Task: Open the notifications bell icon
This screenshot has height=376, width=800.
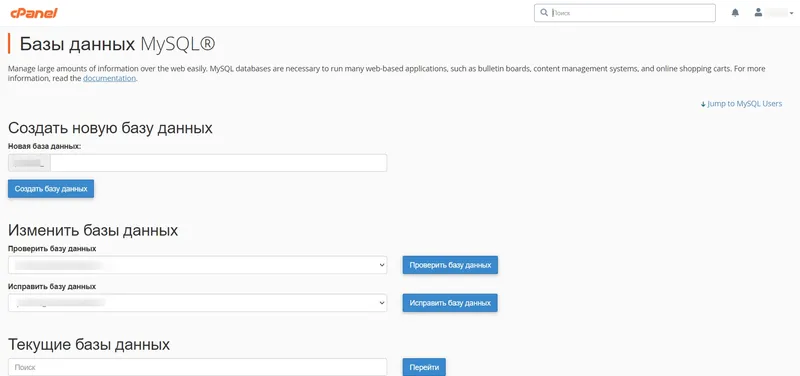Action: pos(735,13)
